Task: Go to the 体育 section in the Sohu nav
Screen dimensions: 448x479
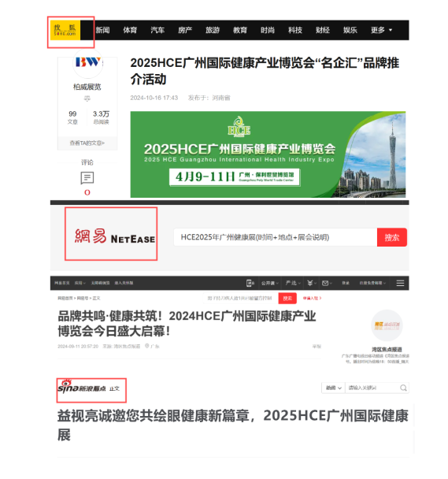Action: (x=130, y=30)
